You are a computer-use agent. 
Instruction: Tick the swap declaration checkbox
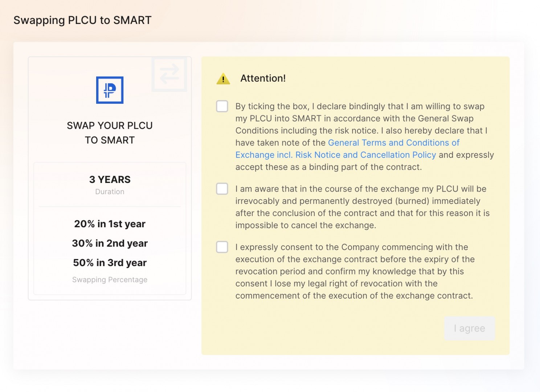click(x=222, y=106)
